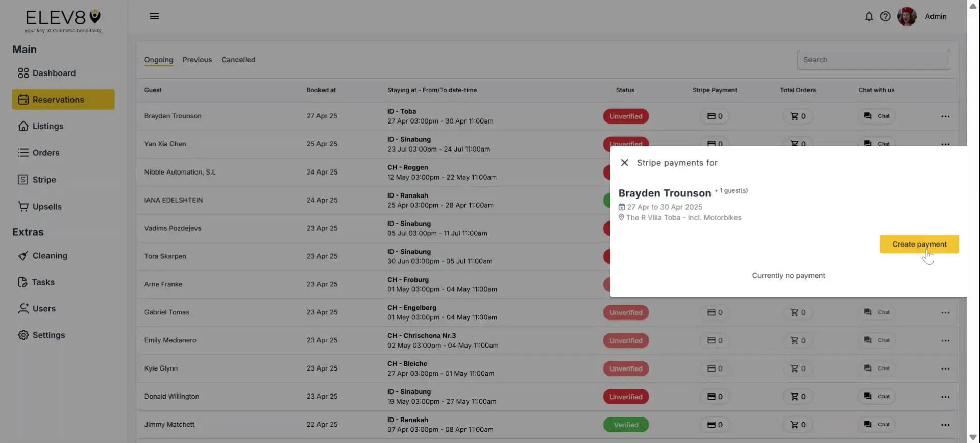980x443 pixels.
Task: Switch to the Cancelled tab
Action: pyautogui.click(x=238, y=60)
